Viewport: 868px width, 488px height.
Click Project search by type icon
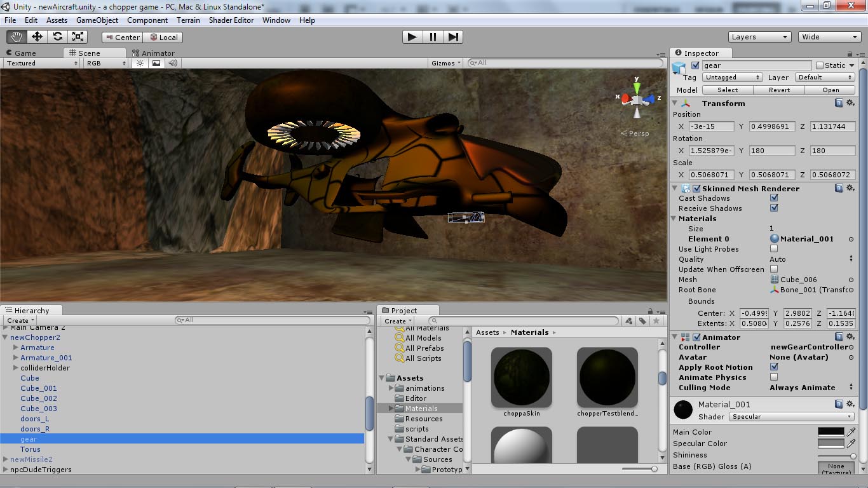click(x=628, y=321)
